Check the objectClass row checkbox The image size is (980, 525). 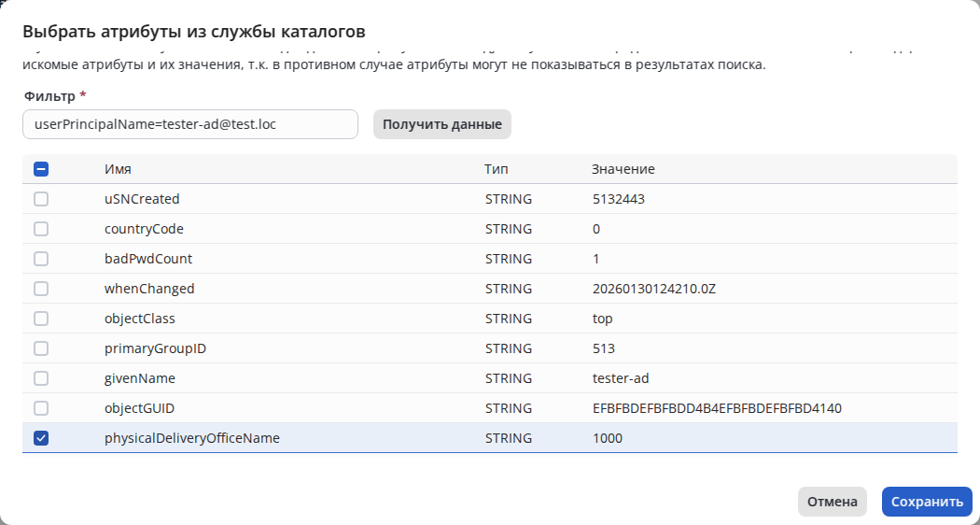(41, 319)
